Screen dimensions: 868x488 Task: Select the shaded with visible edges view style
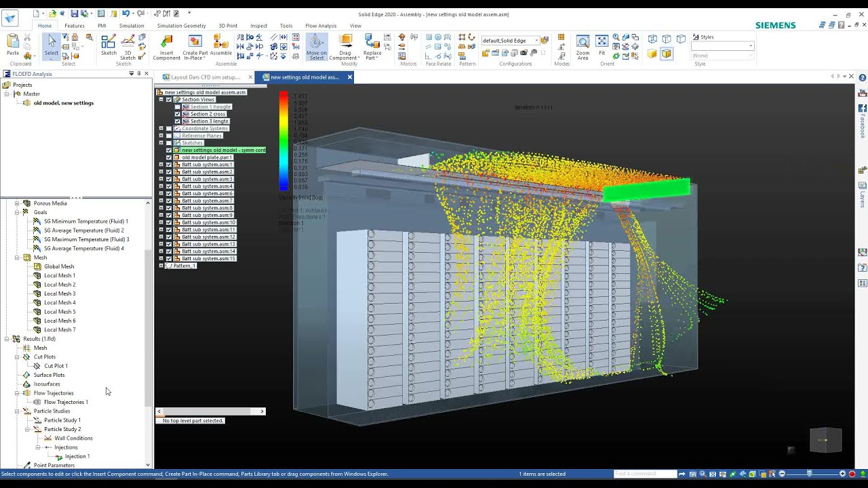(x=667, y=54)
